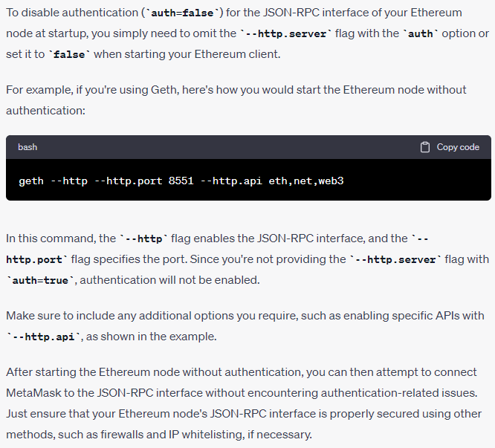The image size is (495, 448).
Task: Click the word "MetaMask" in the last paragraph
Action: pyautogui.click(x=30, y=392)
